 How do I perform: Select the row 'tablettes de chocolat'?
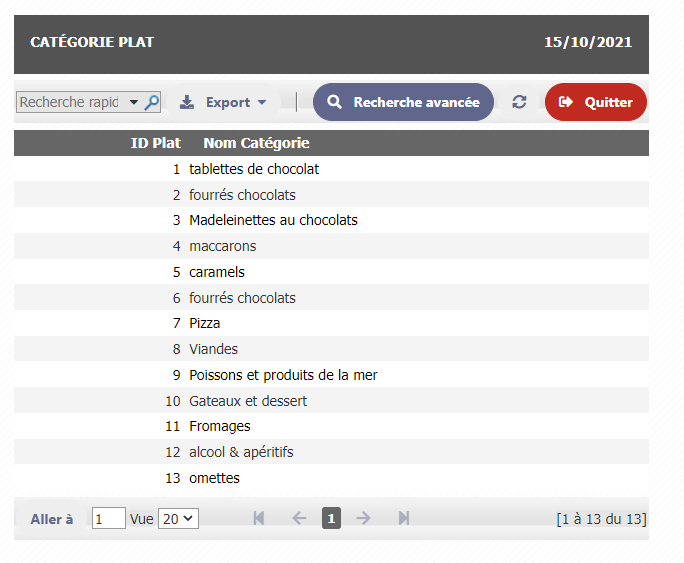click(331, 169)
